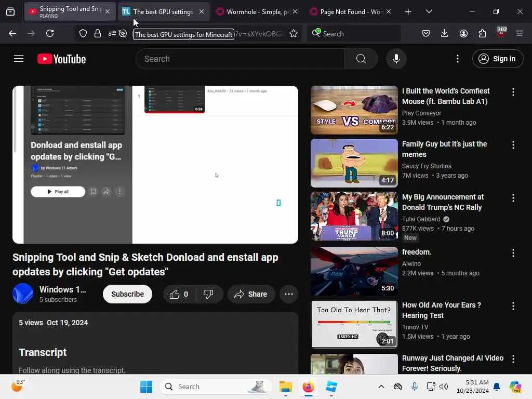
Task: Open the Firefox downloads panel
Action: click(445, 33)
